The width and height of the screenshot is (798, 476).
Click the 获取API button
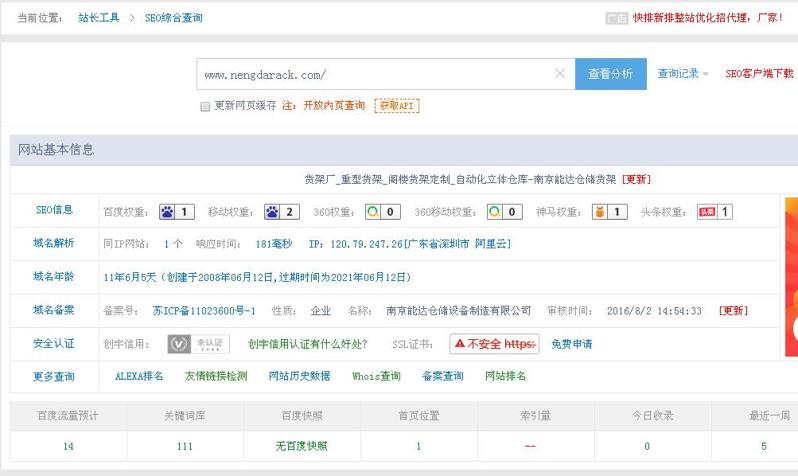coord(397,106)
